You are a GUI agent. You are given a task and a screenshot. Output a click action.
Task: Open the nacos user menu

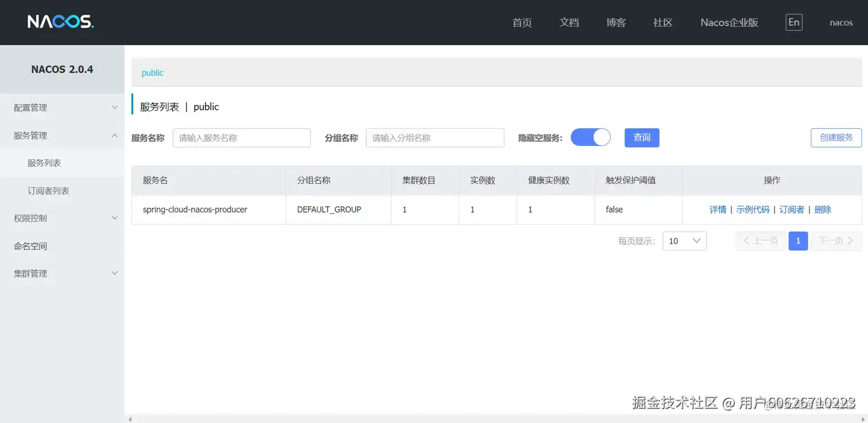click(x=841, y=22)
